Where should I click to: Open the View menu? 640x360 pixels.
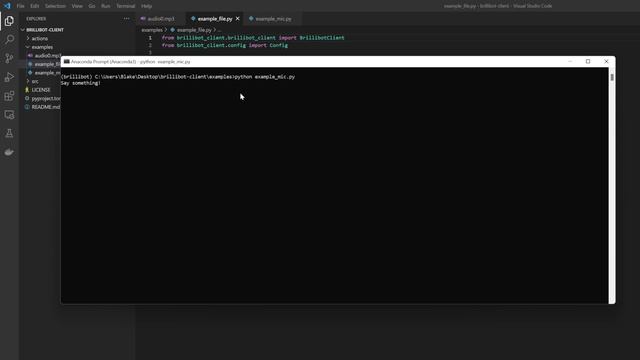click(77, 6)
